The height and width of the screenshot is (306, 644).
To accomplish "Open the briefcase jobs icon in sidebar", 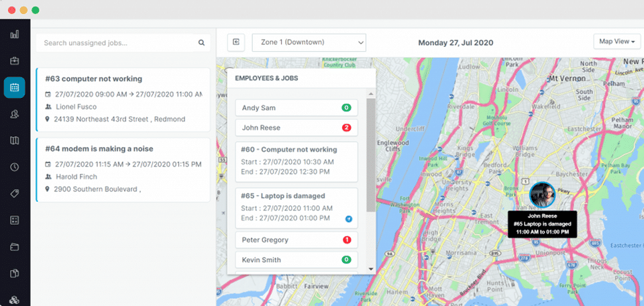I will pyautogui.click(x=14, y=61).
